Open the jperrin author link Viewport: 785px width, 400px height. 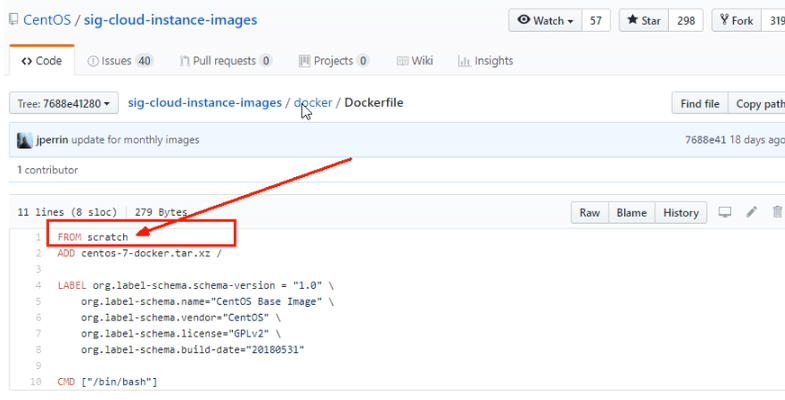(x=52, y=140)
